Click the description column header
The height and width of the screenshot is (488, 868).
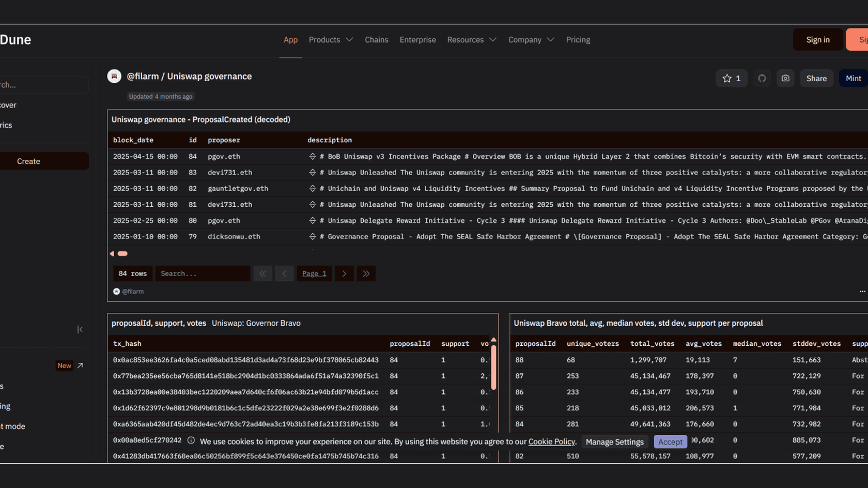click(x=330, y=140)
